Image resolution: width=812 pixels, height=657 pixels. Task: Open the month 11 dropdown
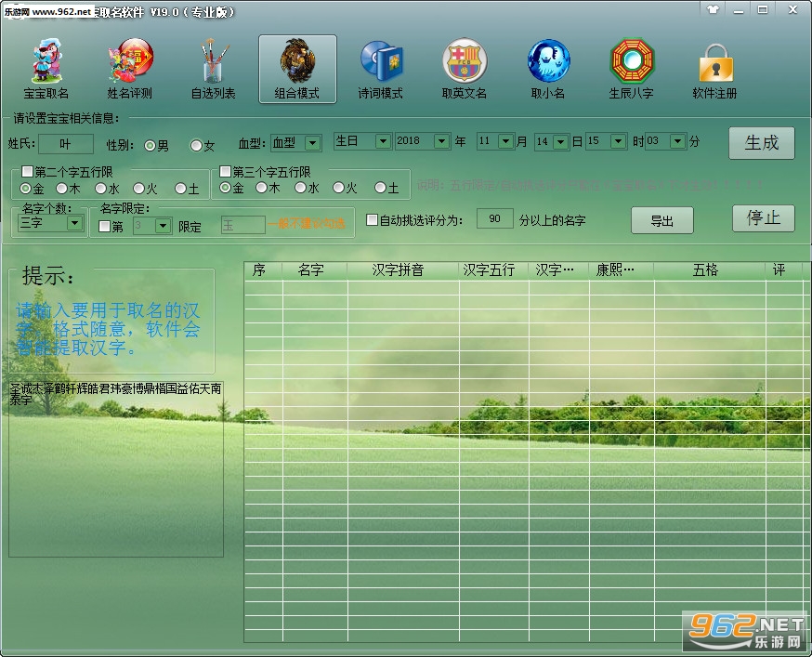pos(505,141)
